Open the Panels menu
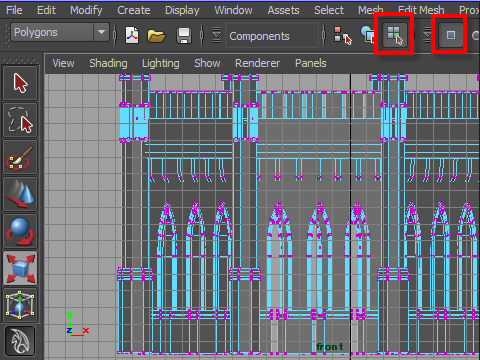480x360 pixels. pos(310,63)
